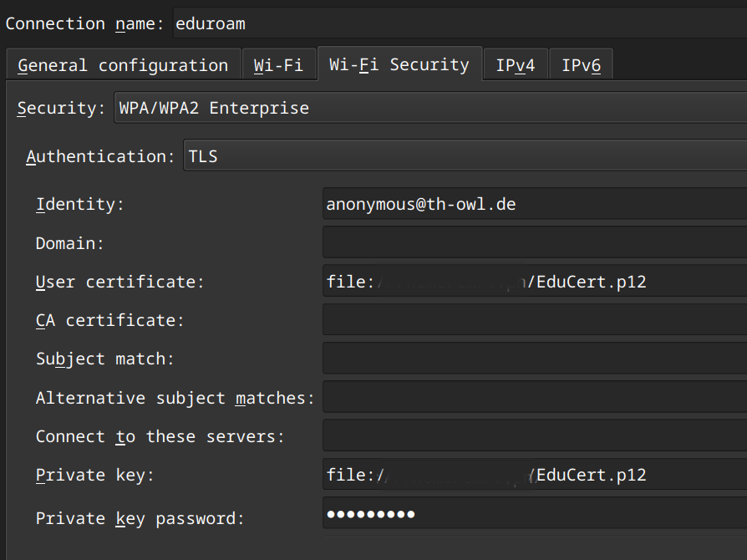Select the Private key file path field
This screenshot has height=560, width=747.
point(534,476)
